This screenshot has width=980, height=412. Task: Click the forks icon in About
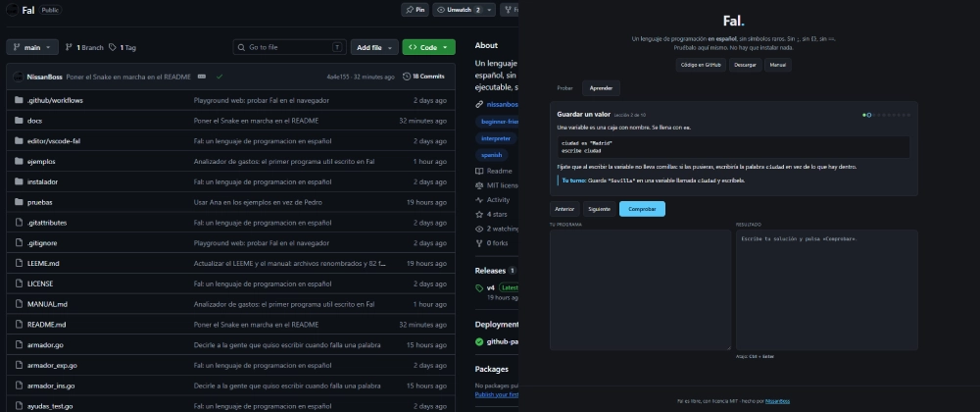pyautogui.click(x=479, y=243)
